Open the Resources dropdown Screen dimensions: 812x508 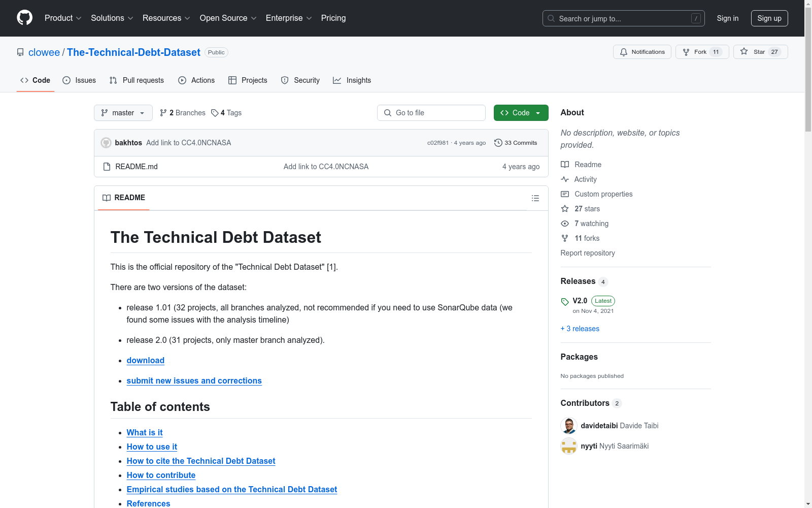coord(166,18)
